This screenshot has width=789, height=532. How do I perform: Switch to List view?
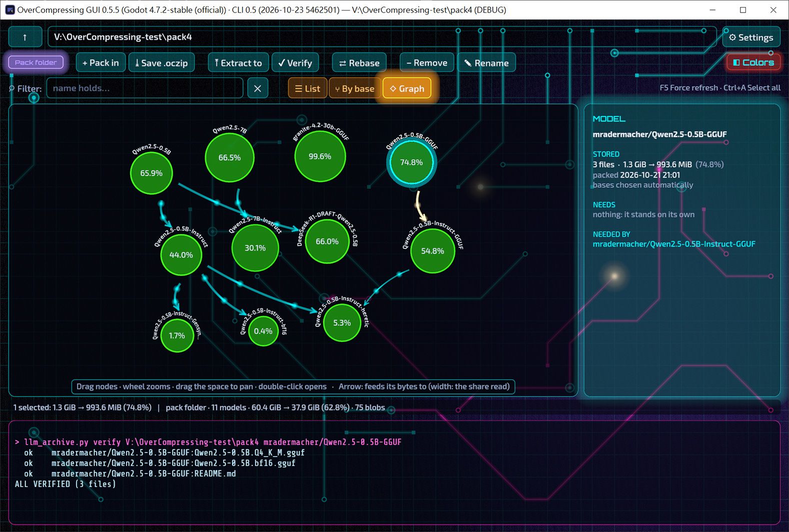[x=308, y=88]
